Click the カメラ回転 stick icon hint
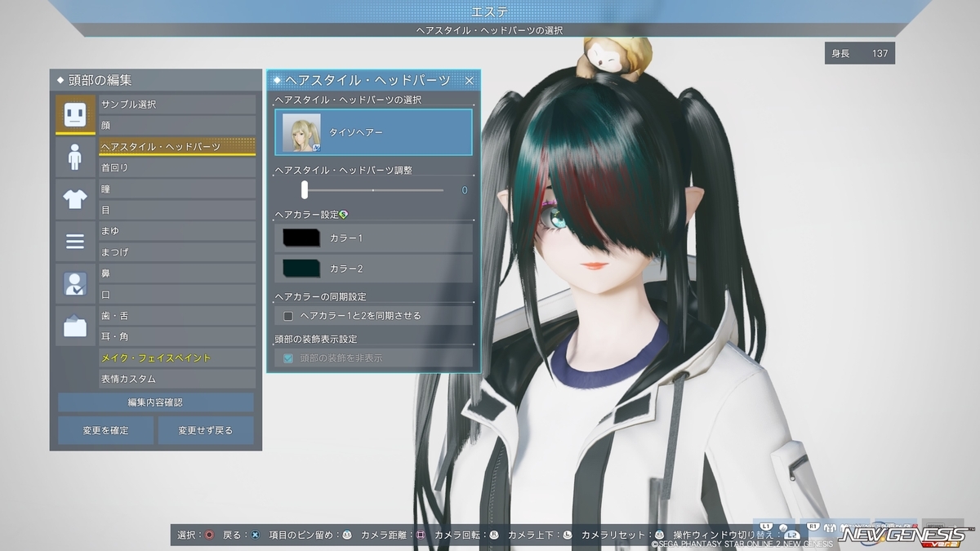This screenshot has width=980, height=551. (x=494, y=535)
